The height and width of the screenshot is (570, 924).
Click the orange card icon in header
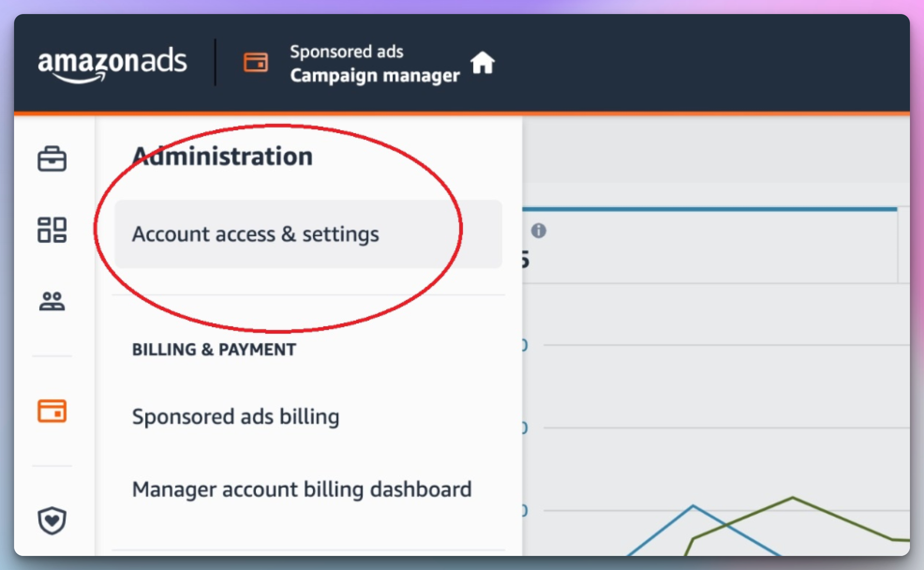click(256, 62)
